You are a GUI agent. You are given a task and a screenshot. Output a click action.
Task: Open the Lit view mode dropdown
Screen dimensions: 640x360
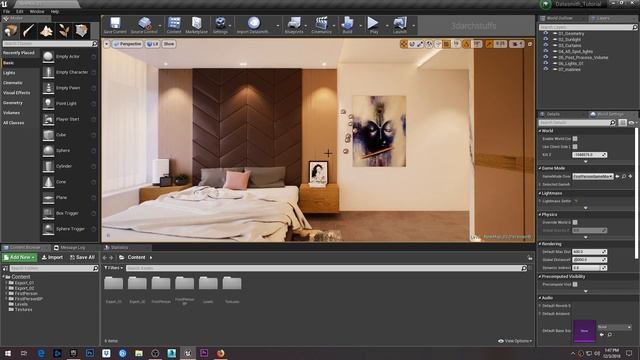153,44
